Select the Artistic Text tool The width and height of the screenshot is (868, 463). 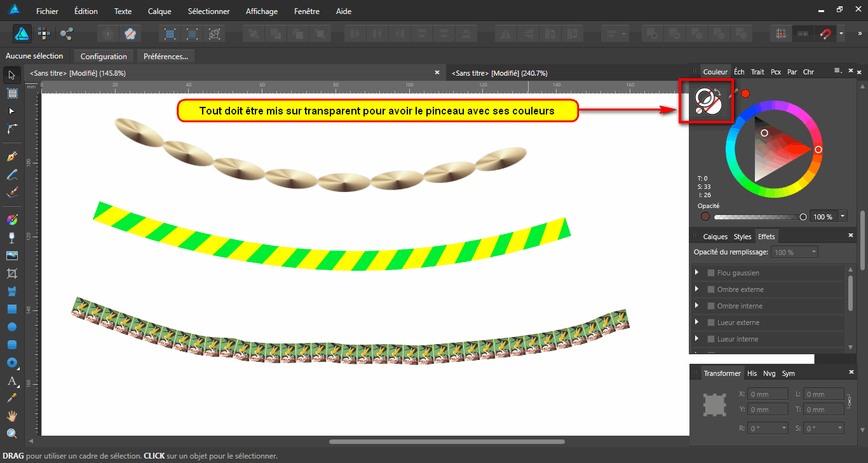point(11,381)
